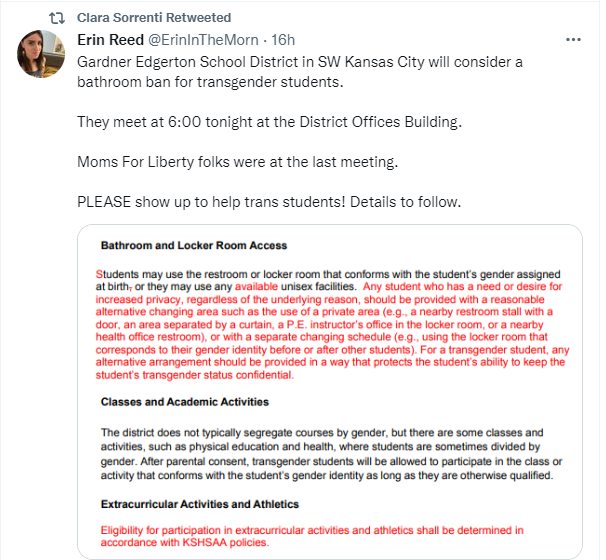Open the 16h timestamp link
The image size is (606, 560).
click(x=284, y=40)
